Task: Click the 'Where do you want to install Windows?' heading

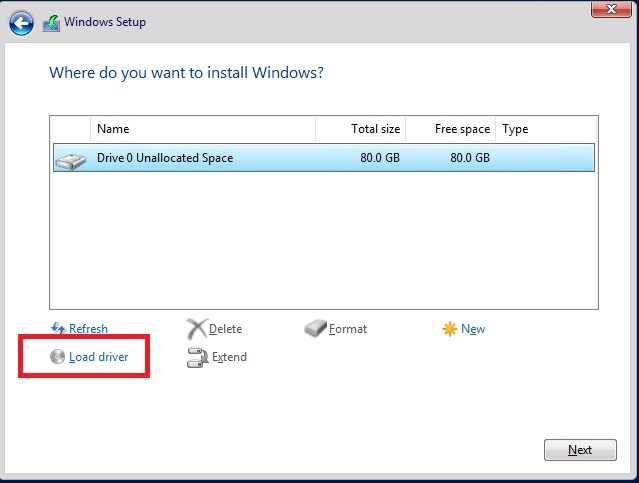Action: pos(186,73)
